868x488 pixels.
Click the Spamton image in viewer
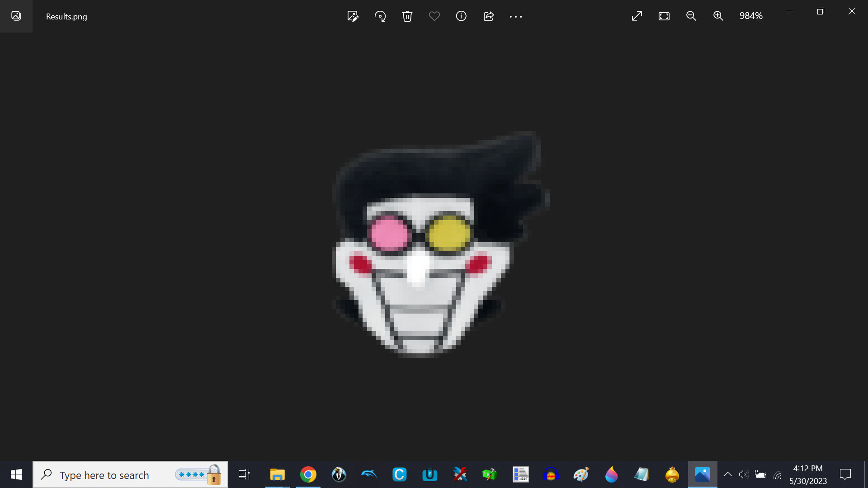pos(440,244)
